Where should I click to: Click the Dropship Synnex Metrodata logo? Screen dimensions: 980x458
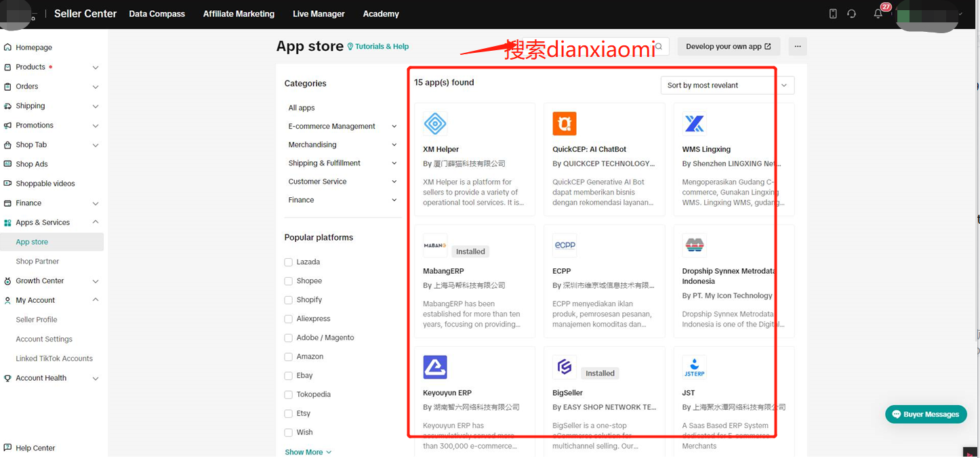[x=695, y=245]
